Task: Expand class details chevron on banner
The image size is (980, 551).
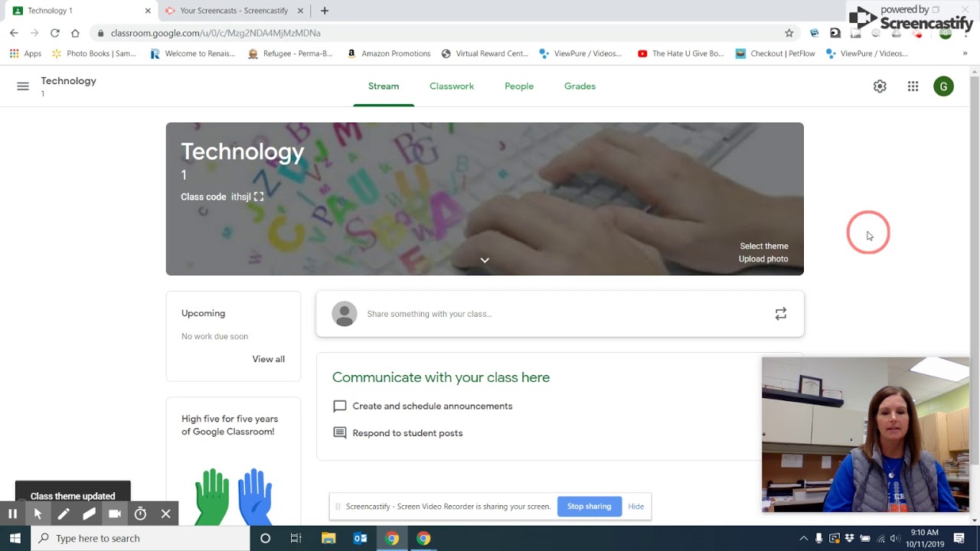Action: coord(485,260)
